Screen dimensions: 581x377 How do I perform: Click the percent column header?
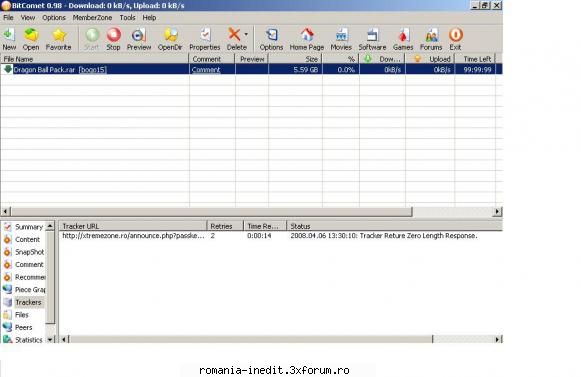(341, 59)
